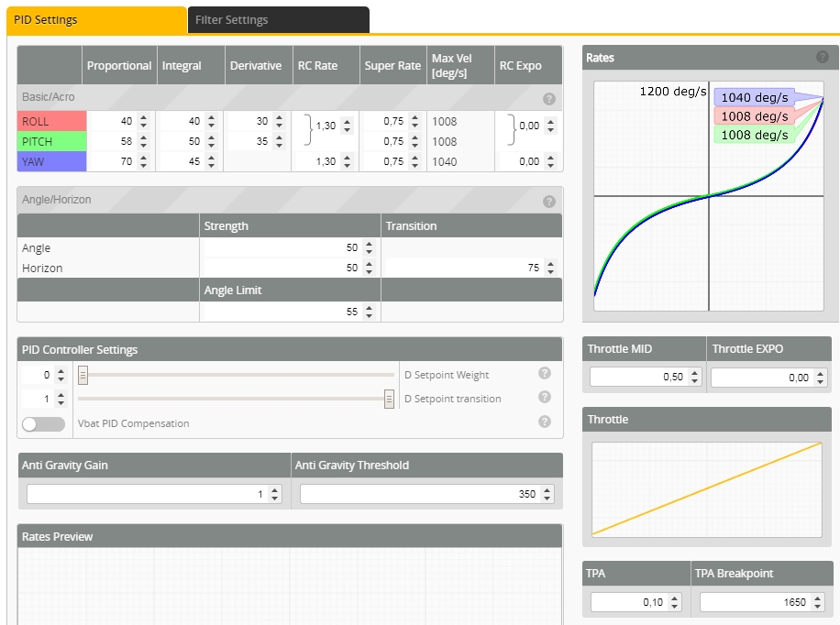Image resolution: width=840 pixels, height=625 pixels.
Task: Select the ROLL Proportional value field
Action: pyautogui.click(x=120, y=122)
